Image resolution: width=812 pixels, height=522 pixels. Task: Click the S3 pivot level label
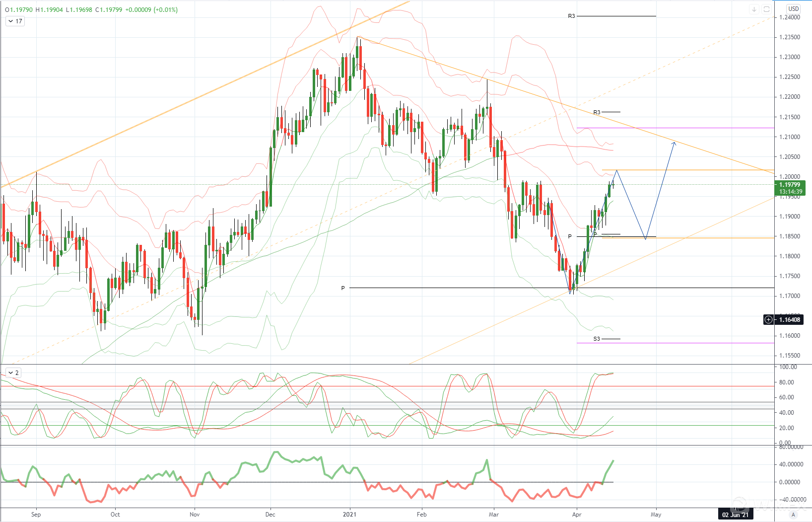pos(597,339)
